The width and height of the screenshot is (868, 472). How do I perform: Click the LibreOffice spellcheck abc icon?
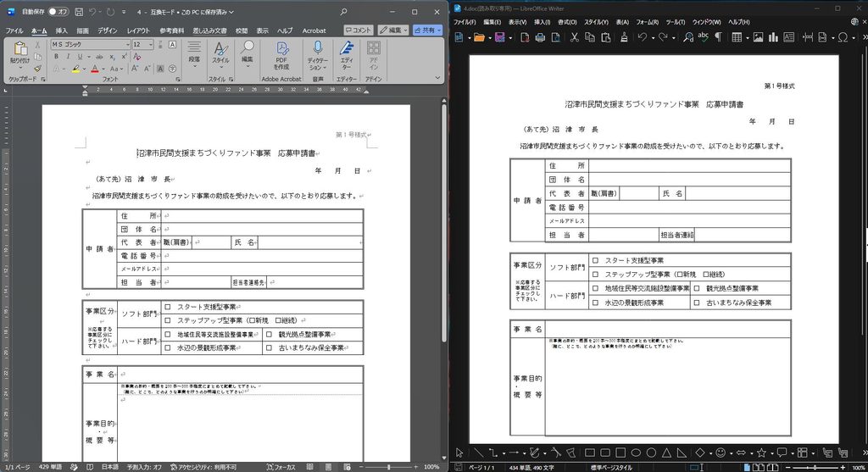click(x=703, y=37)
